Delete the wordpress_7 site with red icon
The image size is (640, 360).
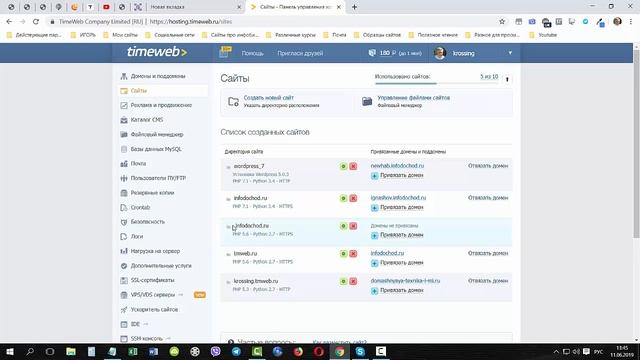point(353,167)
